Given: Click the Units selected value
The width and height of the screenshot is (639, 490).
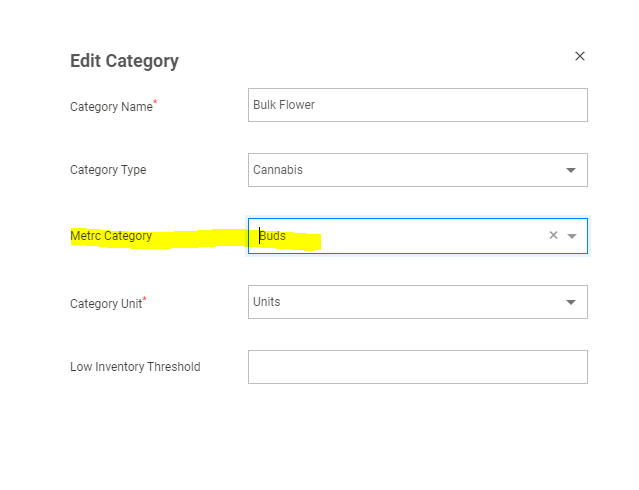Looking at the screenshot, I should pyautogui.click(x=267, y=302).
